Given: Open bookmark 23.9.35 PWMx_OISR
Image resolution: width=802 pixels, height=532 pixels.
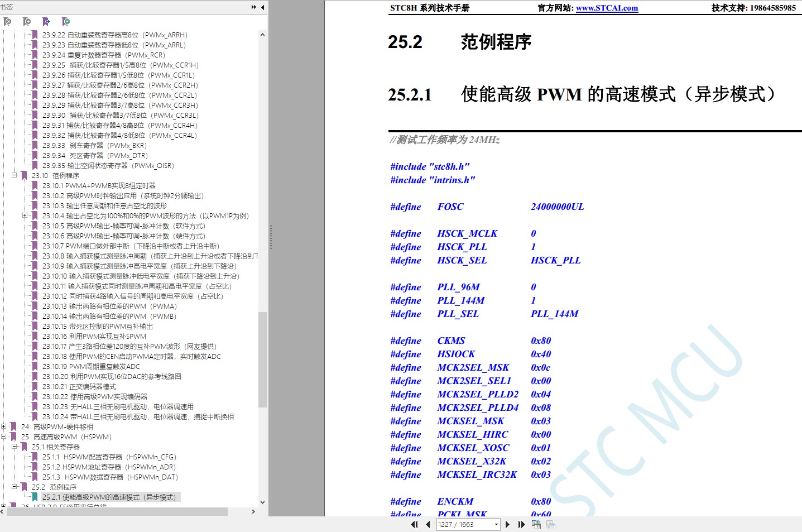Looking at the screenshot, I should coord(108,165).
